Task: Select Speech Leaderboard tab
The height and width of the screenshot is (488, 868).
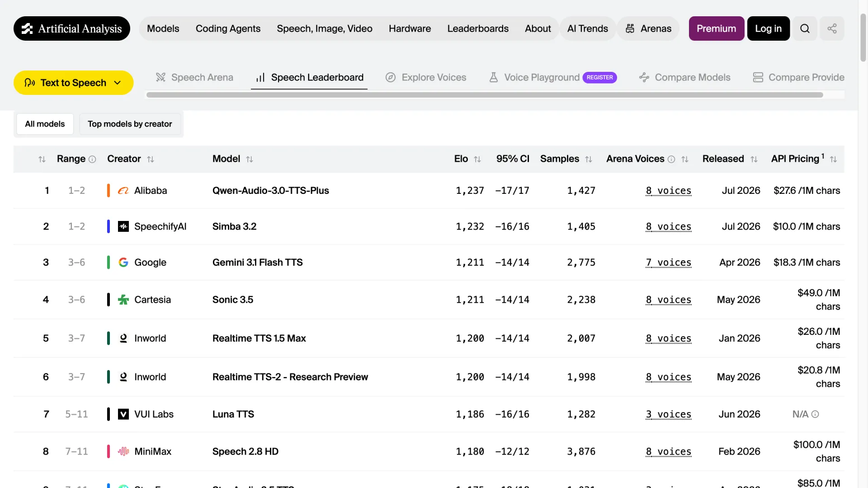Action: click(309, 77)
